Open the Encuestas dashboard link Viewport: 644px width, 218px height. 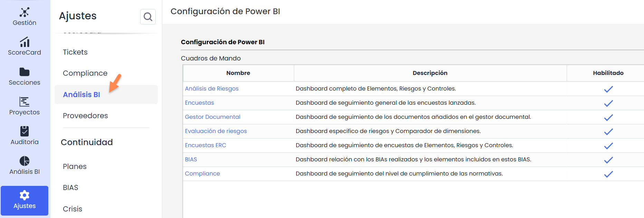point(199,103)
